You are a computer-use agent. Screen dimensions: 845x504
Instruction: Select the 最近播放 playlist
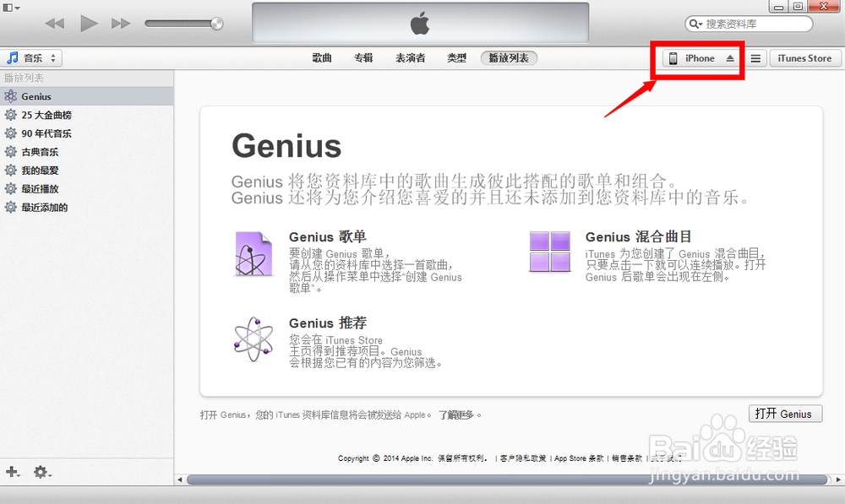click(87, 188)
